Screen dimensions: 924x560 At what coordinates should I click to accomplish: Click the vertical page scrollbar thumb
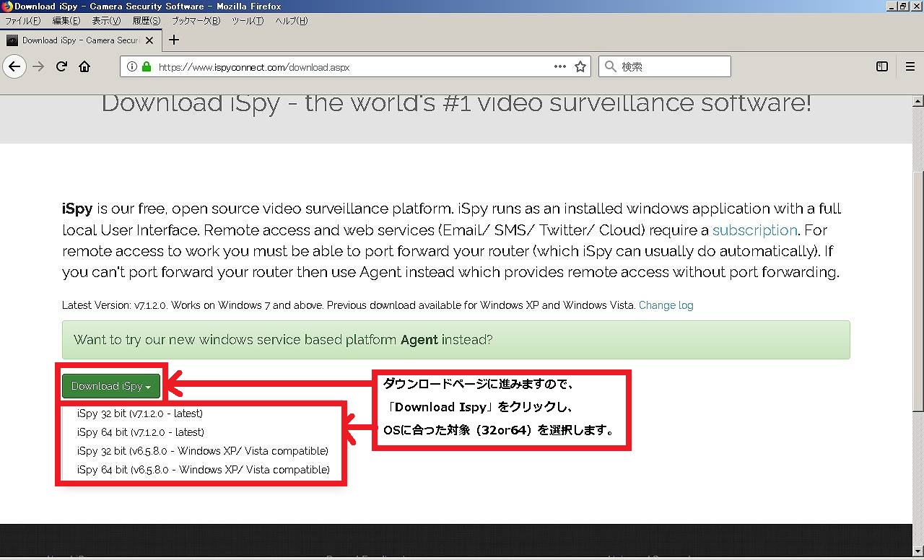[918, 290]
